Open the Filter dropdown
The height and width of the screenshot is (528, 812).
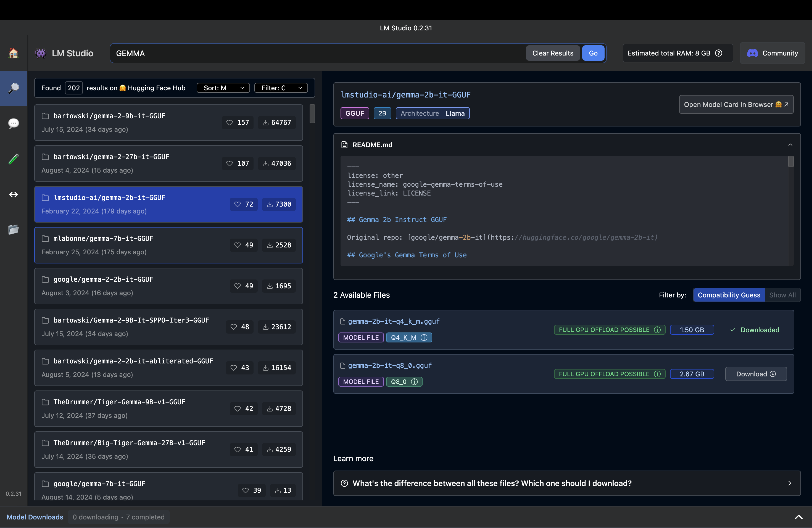[281, 88]
